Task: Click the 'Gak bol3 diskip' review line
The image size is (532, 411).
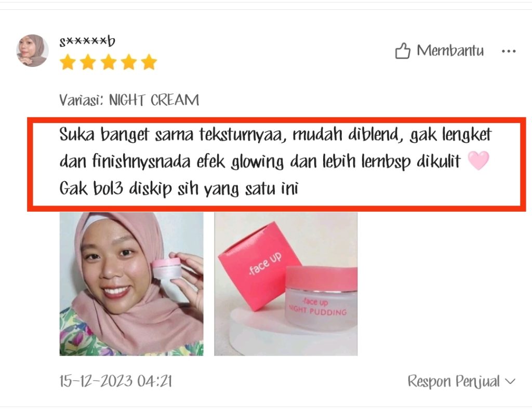Action: pos(179,189)
